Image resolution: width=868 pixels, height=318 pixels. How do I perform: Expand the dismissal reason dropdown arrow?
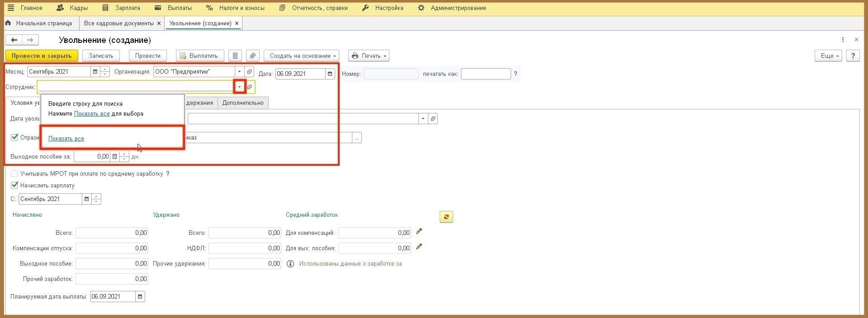tap(423, 119)
